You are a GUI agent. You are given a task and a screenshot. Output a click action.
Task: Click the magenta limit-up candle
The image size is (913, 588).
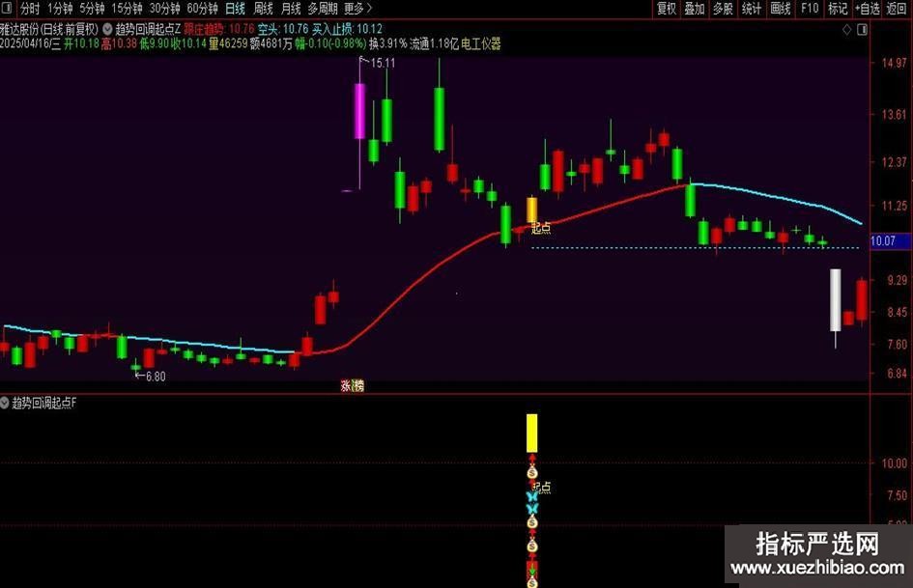(x=359, y=111)
